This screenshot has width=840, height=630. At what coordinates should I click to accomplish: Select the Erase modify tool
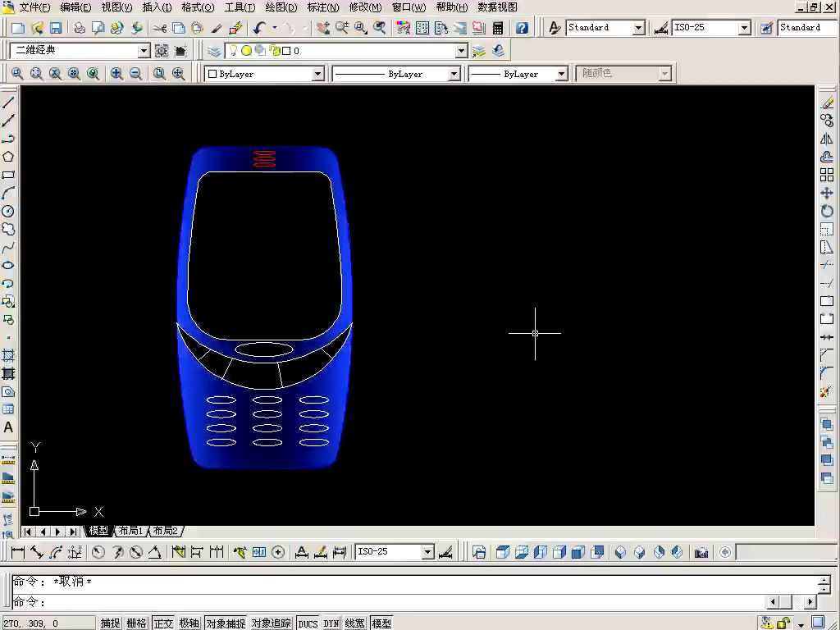click(x=827, y=103)
